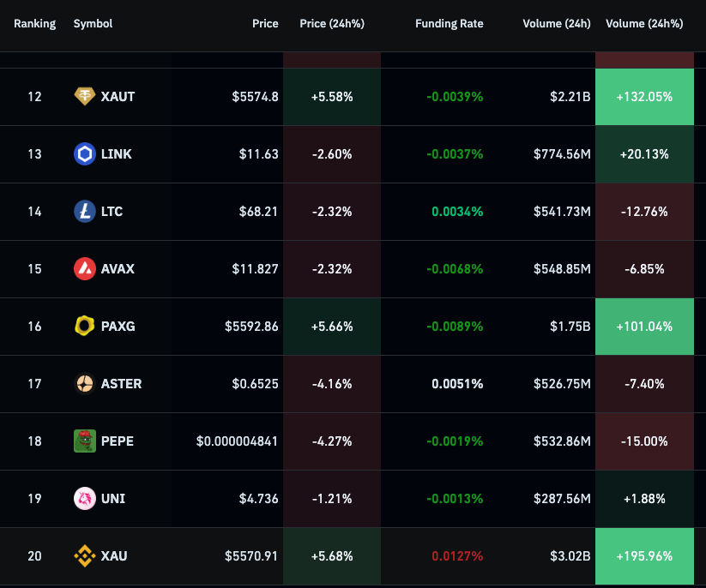Open the AVAX symbol link
Viewport: 706px width, 588px height.
click(118, 269)
